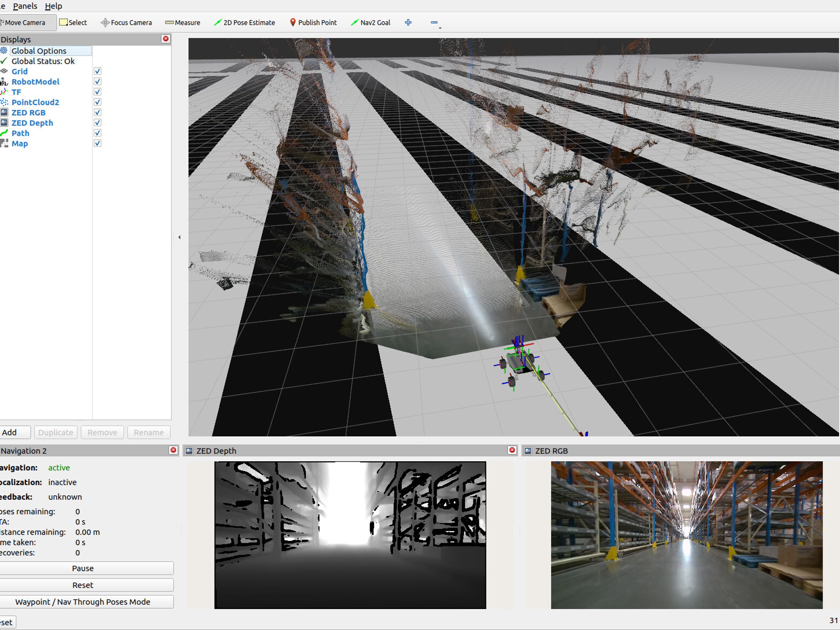Toggle the RobotModel display checkbox

pyautogui.click(x=98, y=82)
